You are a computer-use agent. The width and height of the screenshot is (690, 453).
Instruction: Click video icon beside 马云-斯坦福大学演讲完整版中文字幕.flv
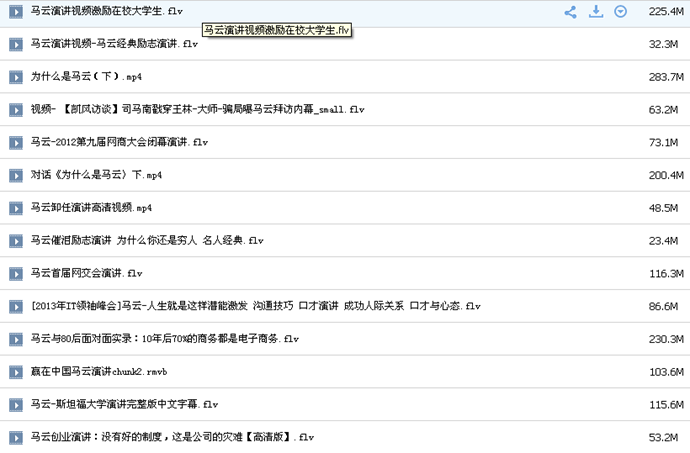(16, 405)
